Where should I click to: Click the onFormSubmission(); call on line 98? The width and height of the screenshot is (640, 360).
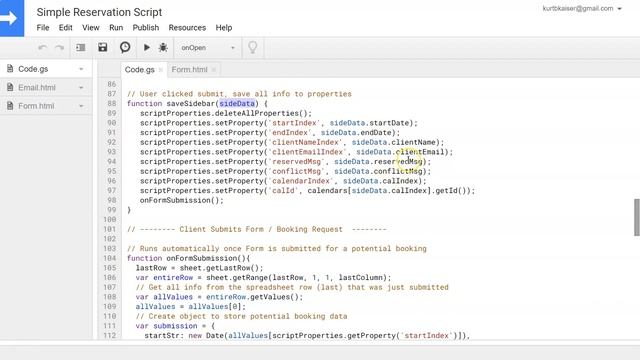[x=182, y=200]
